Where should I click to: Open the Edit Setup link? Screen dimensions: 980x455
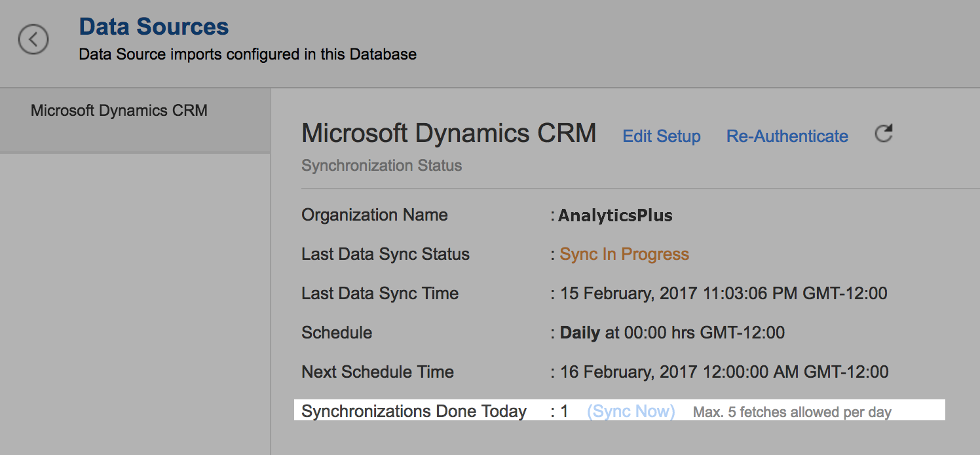coord(661,136)
